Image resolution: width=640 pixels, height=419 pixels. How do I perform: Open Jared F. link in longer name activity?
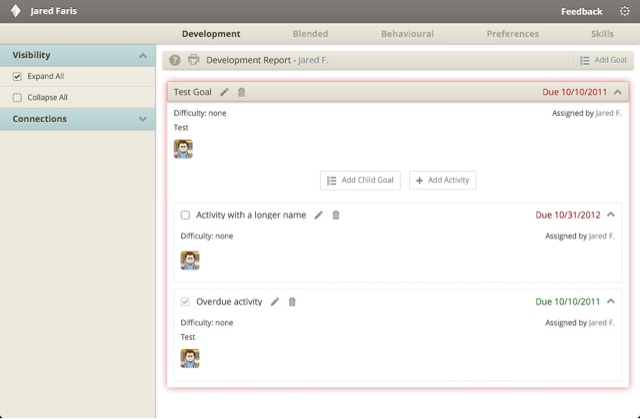coord(602,236)
